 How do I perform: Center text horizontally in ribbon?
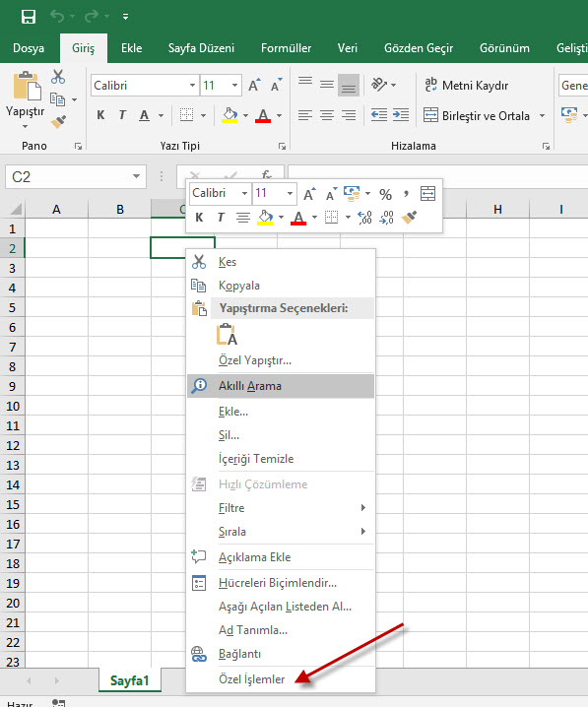[x=327, y=115]
